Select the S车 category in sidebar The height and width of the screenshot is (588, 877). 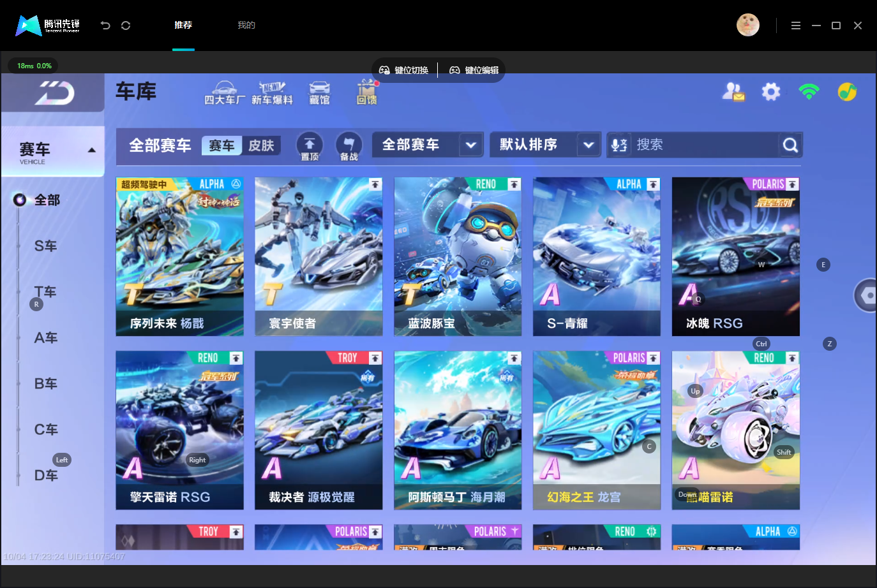46,246
